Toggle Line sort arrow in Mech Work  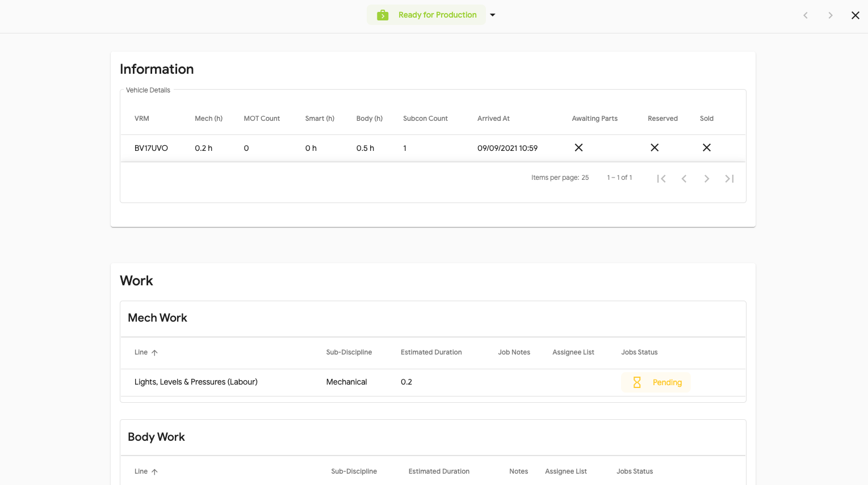click(154, 353)
